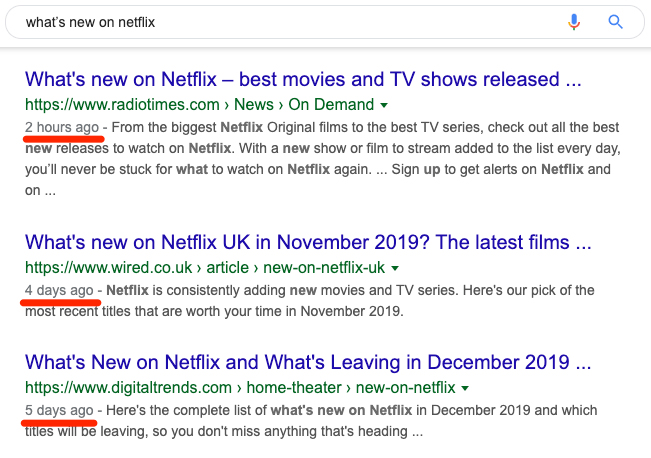Expand the digitaltrends.com result dropdown arrow

tap(465, 389)
